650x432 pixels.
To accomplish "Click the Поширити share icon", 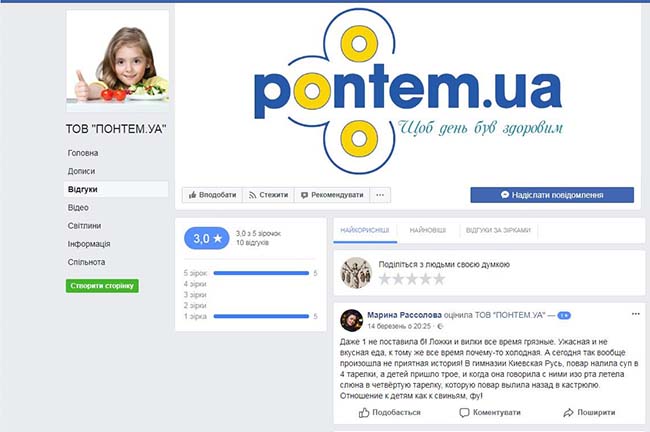I will [x=568, y=412].
